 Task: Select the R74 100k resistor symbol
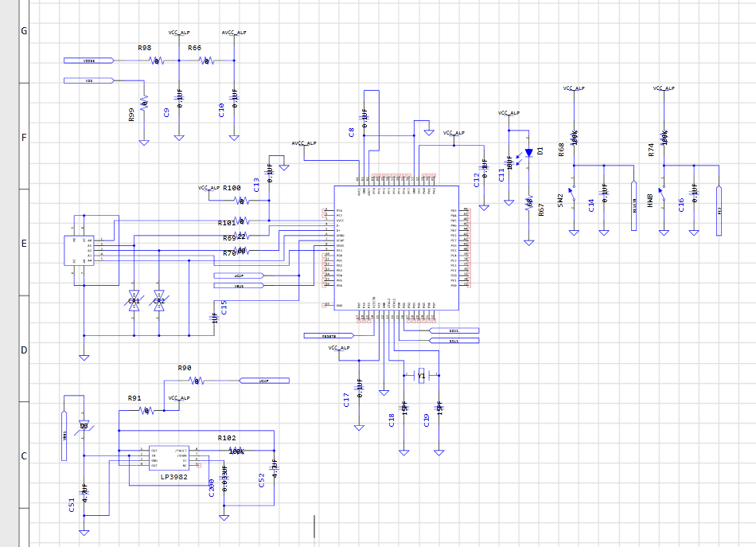[x=664, y=138]
